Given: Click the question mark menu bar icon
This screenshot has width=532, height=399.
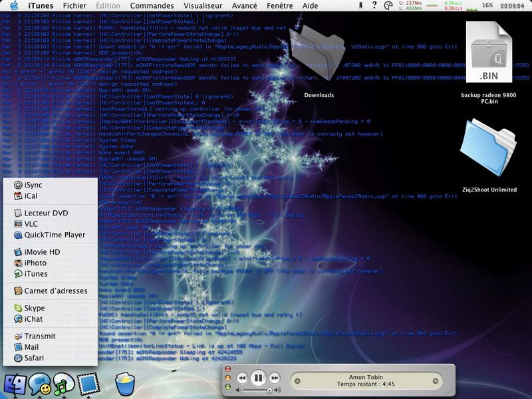Looking at the screenshot, I should [x=374, y=5].
